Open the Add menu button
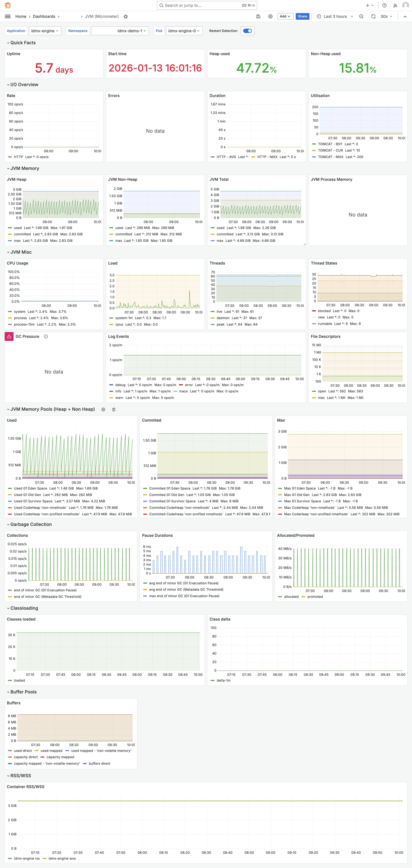 point(285,17)
